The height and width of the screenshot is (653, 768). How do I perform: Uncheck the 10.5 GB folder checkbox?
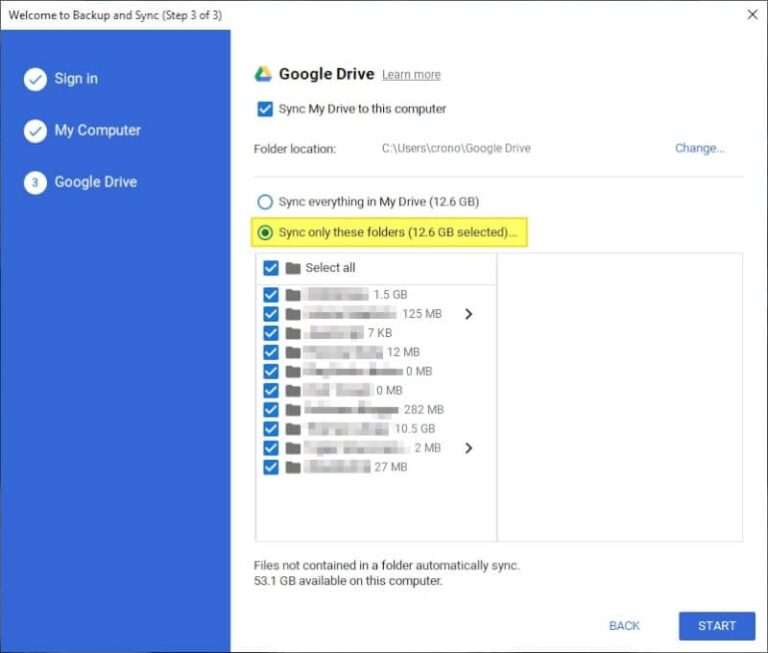pos(271,429)
